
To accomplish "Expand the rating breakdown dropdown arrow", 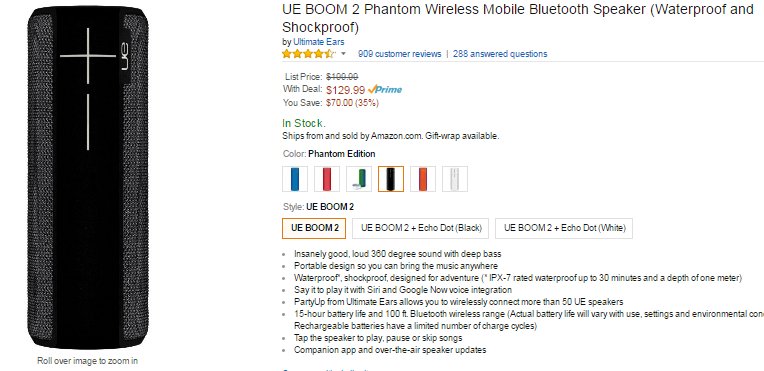I will [343, 54].
